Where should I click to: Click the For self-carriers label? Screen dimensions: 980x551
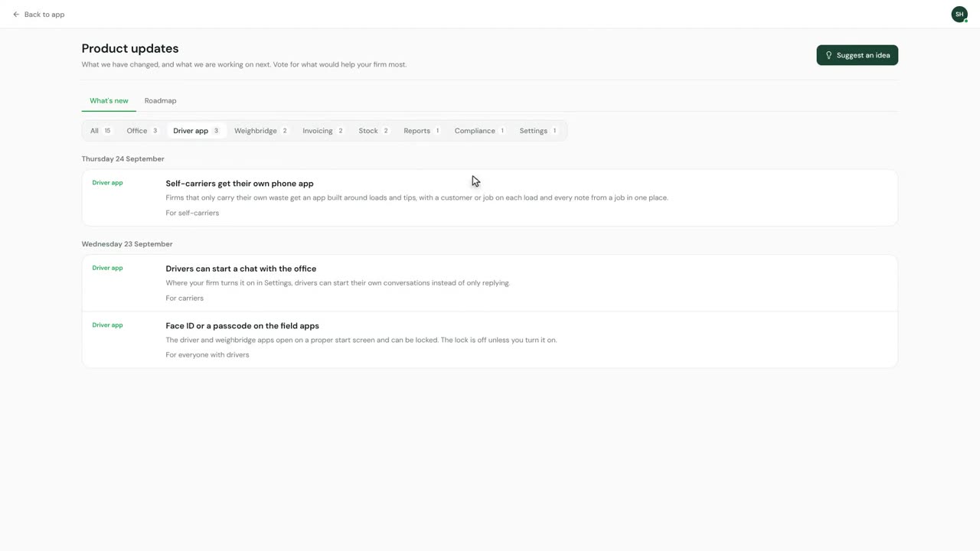pos(192,213)
